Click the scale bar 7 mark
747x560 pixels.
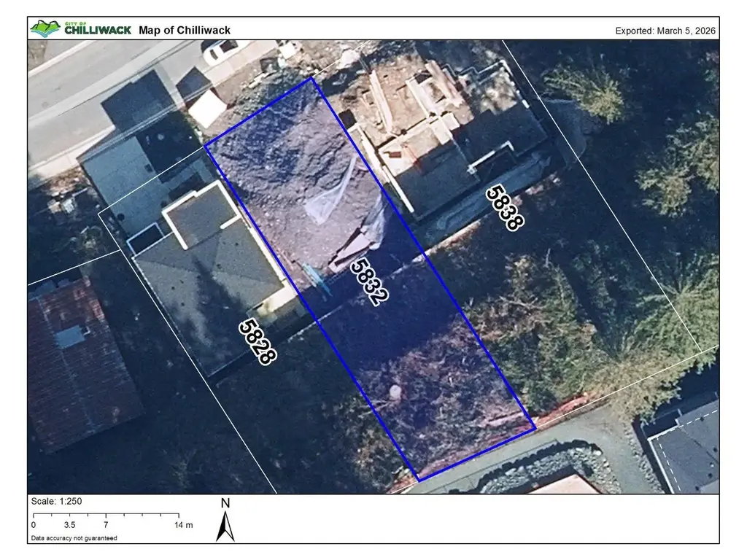pyautogui.click(x=106, y=525)
